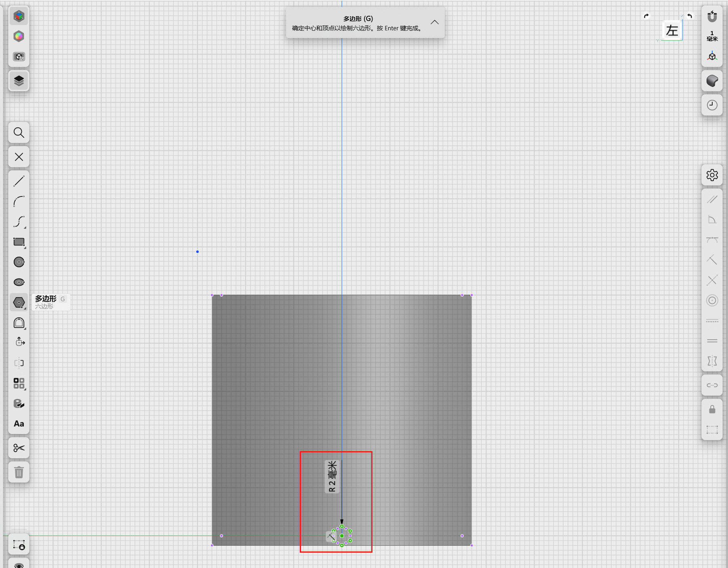Apply the Perpendicular angle constraint

[x=712, y=220]
